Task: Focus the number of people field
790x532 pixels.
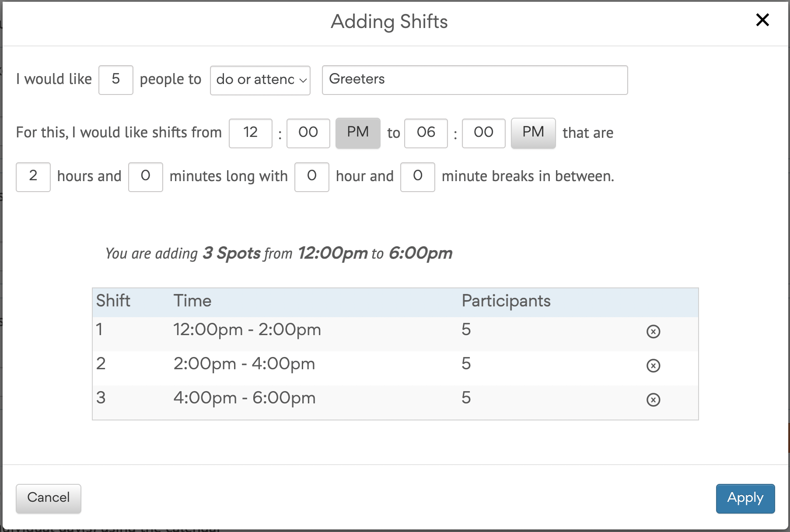Action: pos(116,80)
